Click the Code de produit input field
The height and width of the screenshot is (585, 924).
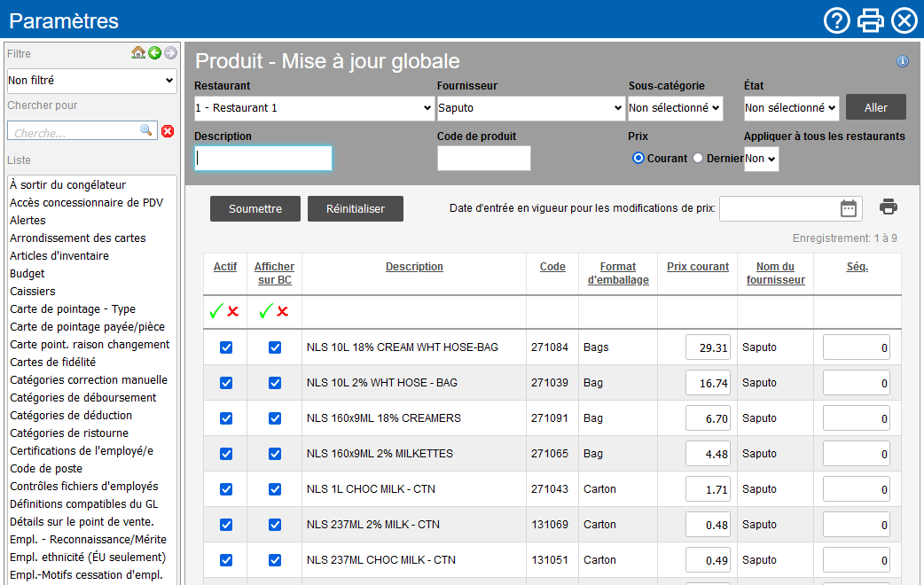483,158
